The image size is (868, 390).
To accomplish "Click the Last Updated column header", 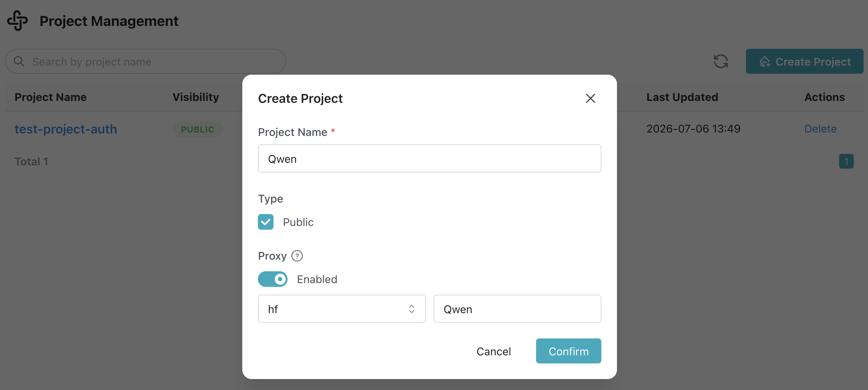I will point(682,97).
